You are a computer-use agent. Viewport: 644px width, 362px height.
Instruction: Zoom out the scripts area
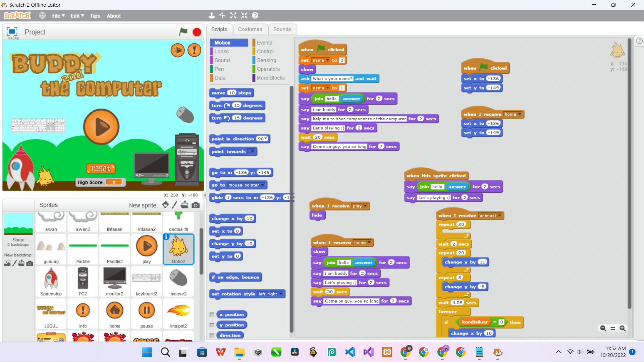[x=603, y=328]
